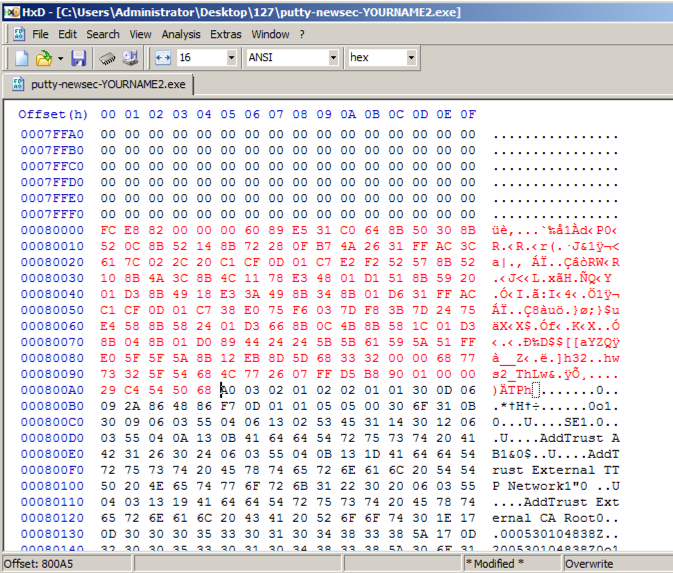The width and height of the screenshot is (673, 573).
Task: Open the Extras menu
Action: 226,34
